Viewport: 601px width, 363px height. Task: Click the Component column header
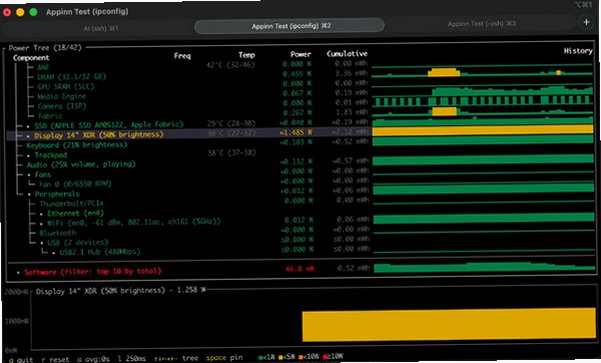(x=31, y=58)
